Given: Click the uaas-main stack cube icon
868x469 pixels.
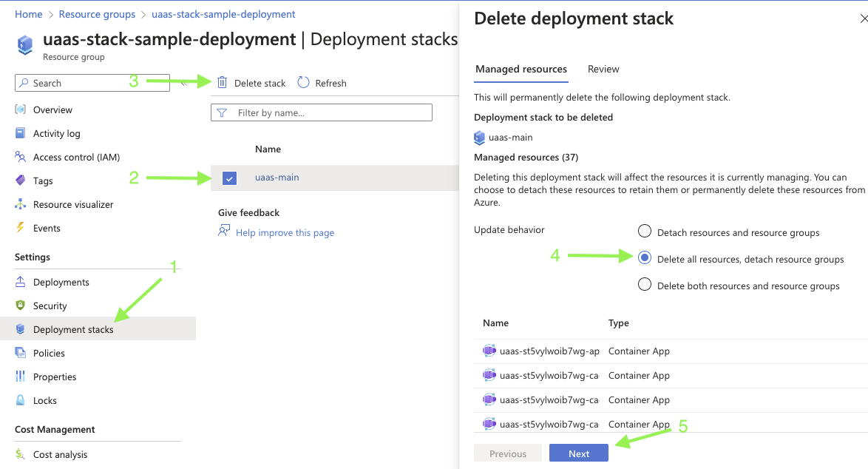Looking at the screenshot, I should tap(479, 138).
